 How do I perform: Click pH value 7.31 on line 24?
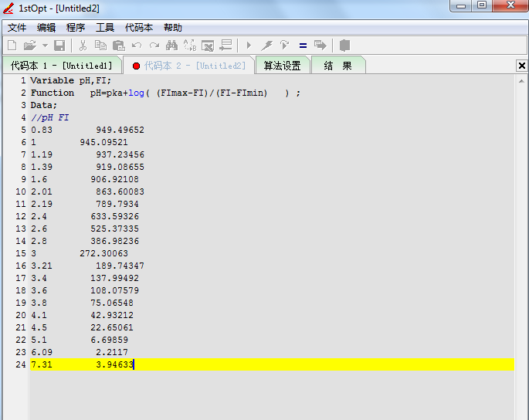pos(42,364)
